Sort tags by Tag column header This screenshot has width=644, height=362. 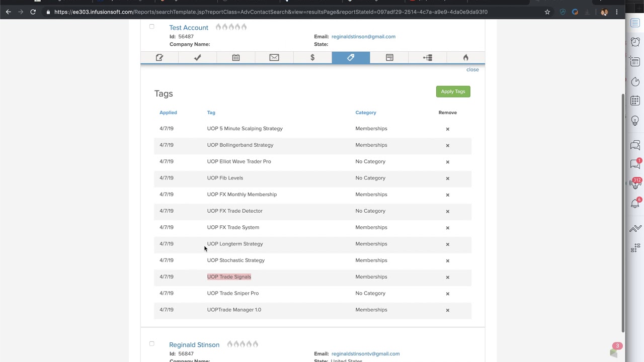(x=211, y=113)
